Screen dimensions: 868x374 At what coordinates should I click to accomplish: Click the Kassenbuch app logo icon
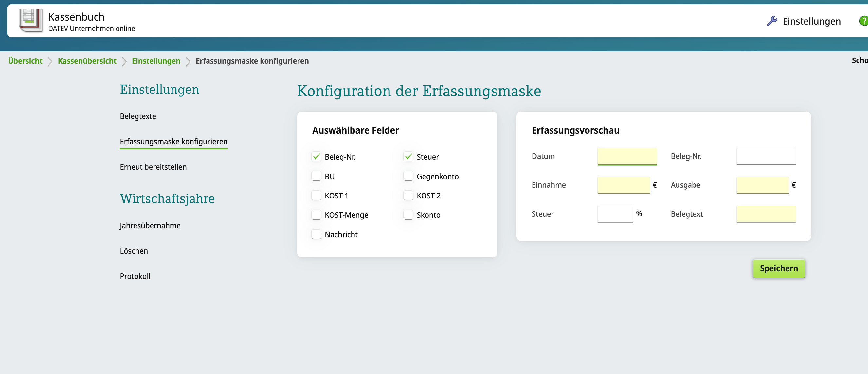[x=30, y=20]
